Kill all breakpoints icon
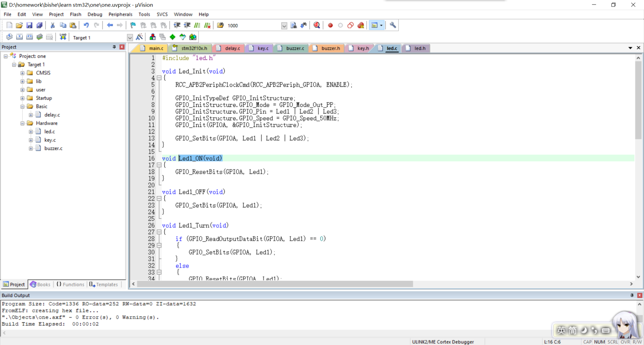Screen dimensions: 644x345 click(x=361, y=25)
